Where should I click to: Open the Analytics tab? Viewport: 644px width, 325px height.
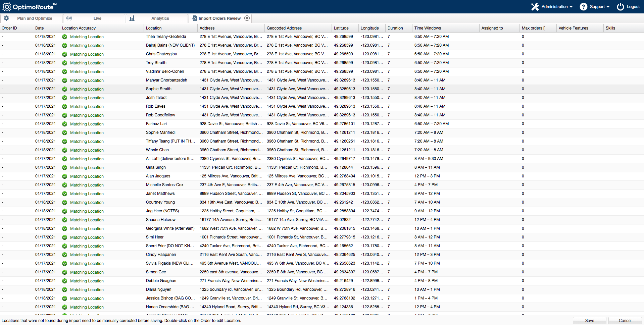pyautogui.click(x=160, y=18)
